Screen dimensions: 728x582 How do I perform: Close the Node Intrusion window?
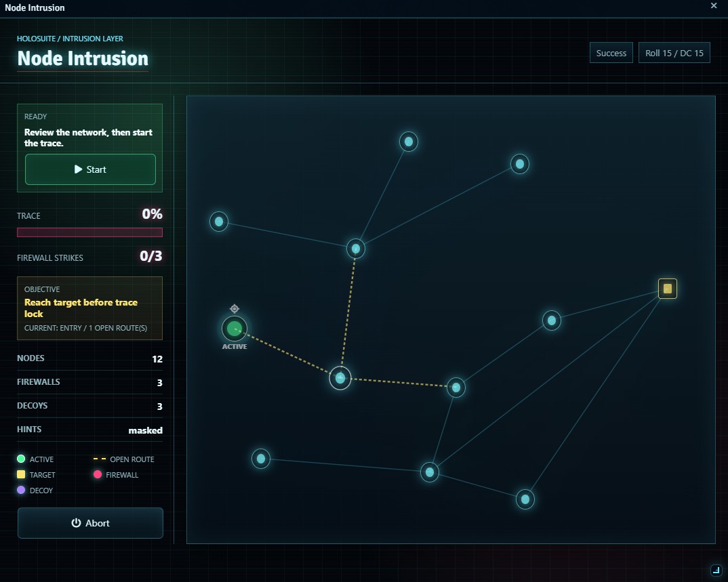click(714, 5)
